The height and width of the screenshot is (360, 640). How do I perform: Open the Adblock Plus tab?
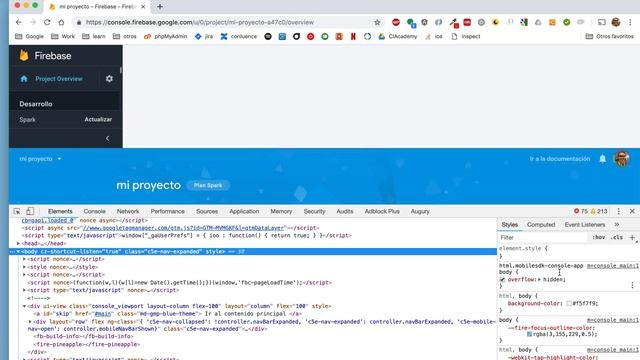[x=382, y=211]
